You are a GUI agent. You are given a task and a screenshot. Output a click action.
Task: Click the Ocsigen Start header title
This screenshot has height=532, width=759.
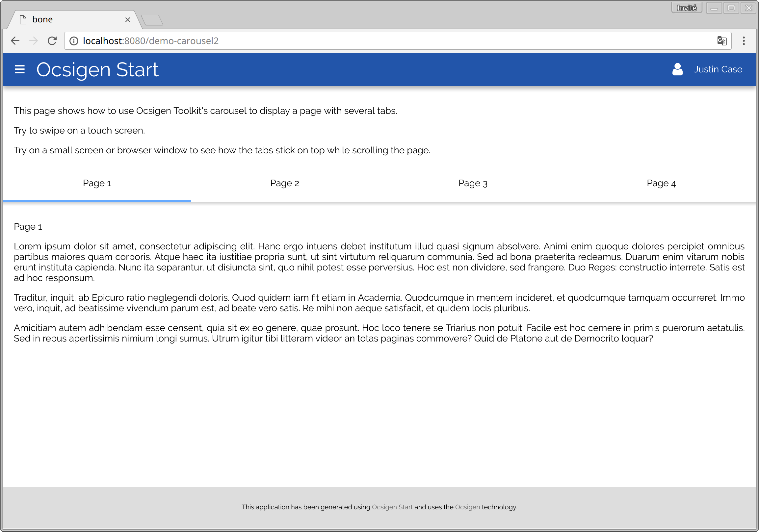point(97,69)
